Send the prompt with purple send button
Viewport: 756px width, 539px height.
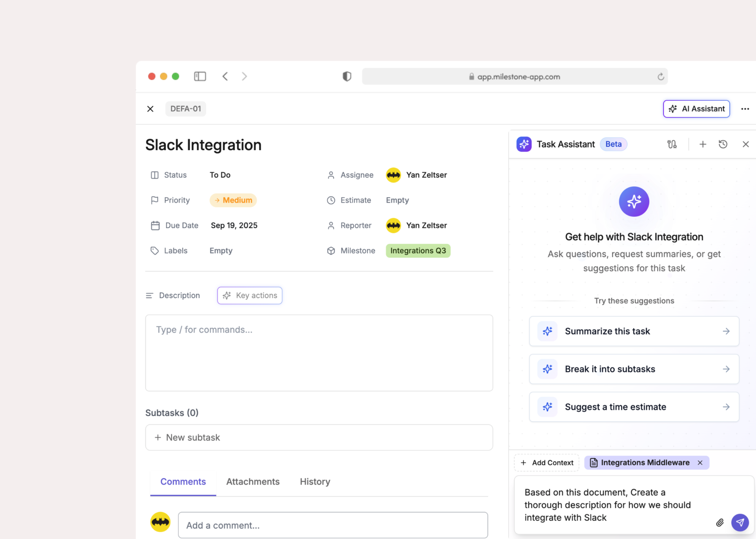coord(740,522)
